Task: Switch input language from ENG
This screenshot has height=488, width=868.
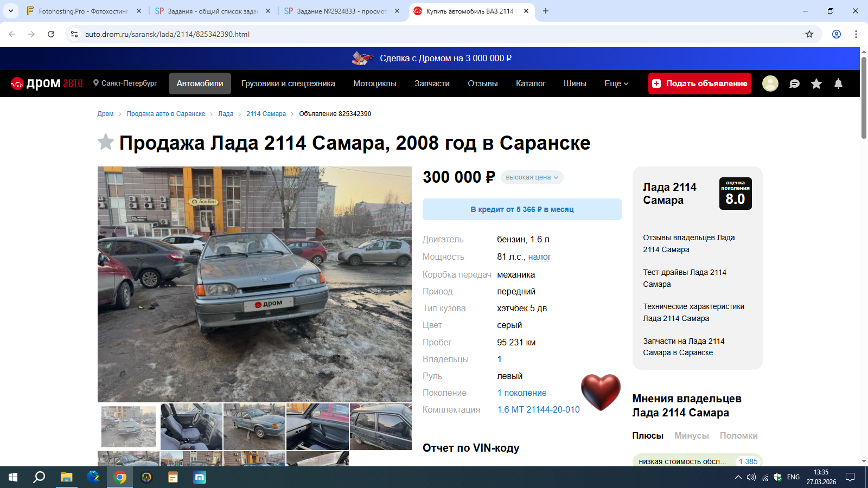Action: (x=793, y=477)
